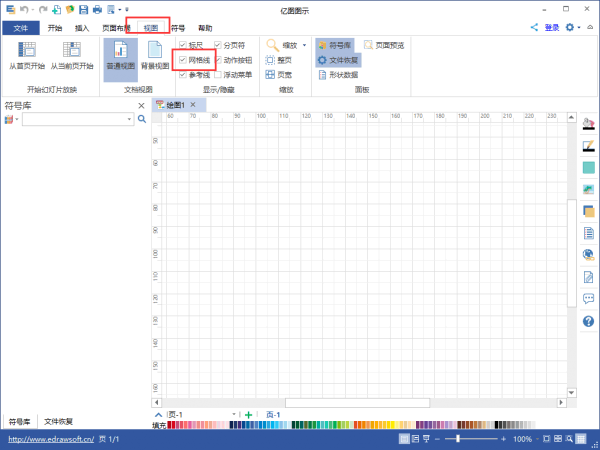Click the 登录 link

point(552,28)
